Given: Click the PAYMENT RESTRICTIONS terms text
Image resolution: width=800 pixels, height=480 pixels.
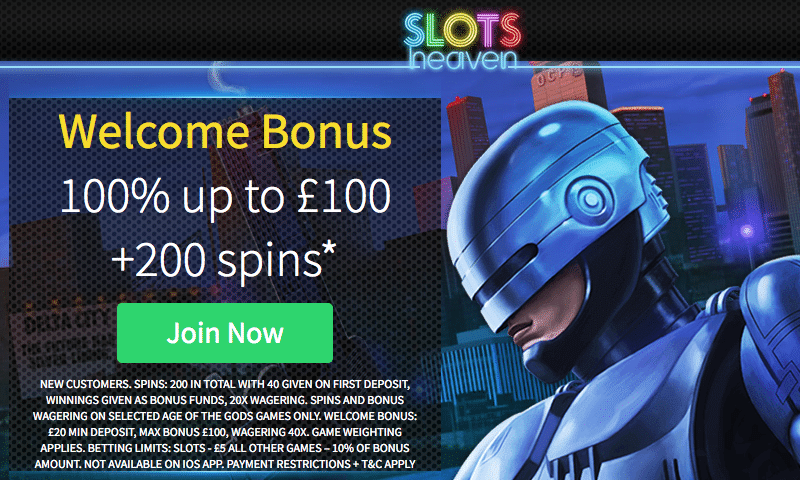Looking at the screenshot, I should [x=289, y=464].
